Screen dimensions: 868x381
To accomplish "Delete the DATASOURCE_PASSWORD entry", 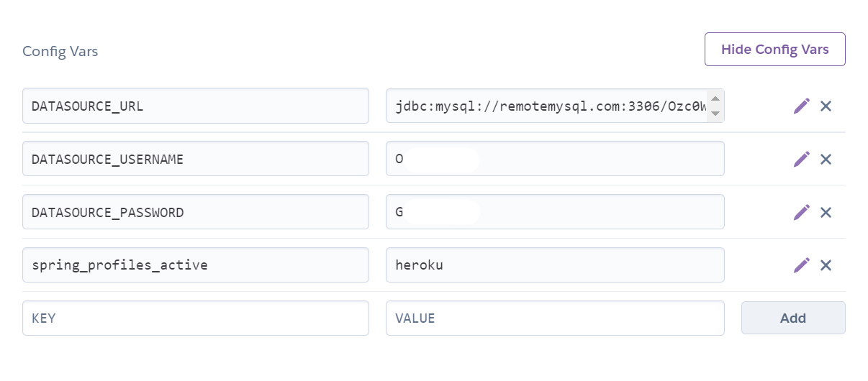I will pyautogui.click(x=826, y=212).
